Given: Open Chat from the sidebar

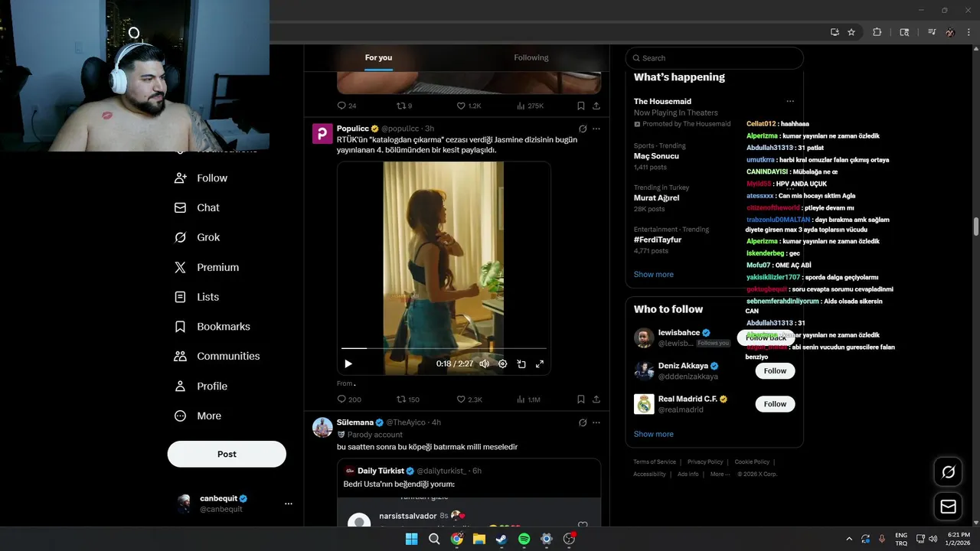Looking at the screenshot, I should [197, 207].
